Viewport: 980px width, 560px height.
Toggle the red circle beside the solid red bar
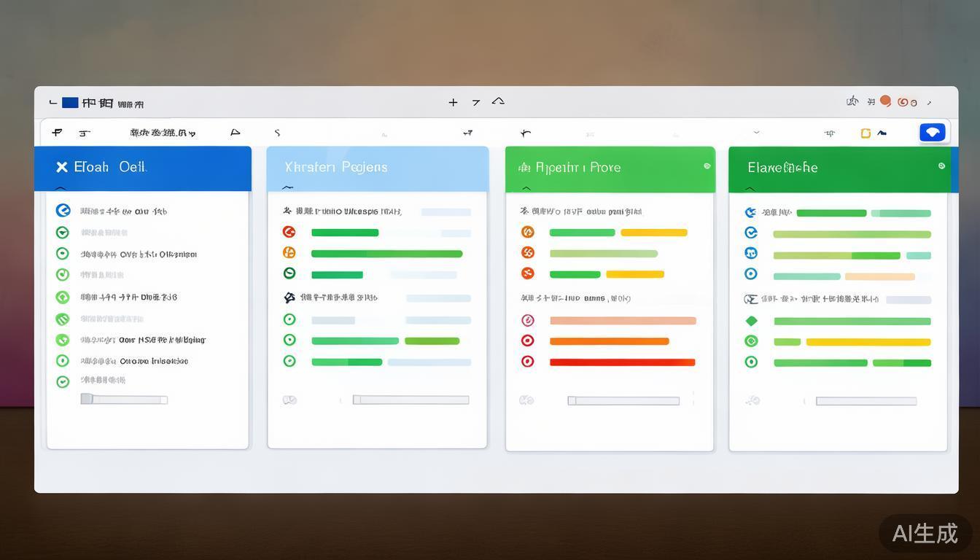[527, 362]
